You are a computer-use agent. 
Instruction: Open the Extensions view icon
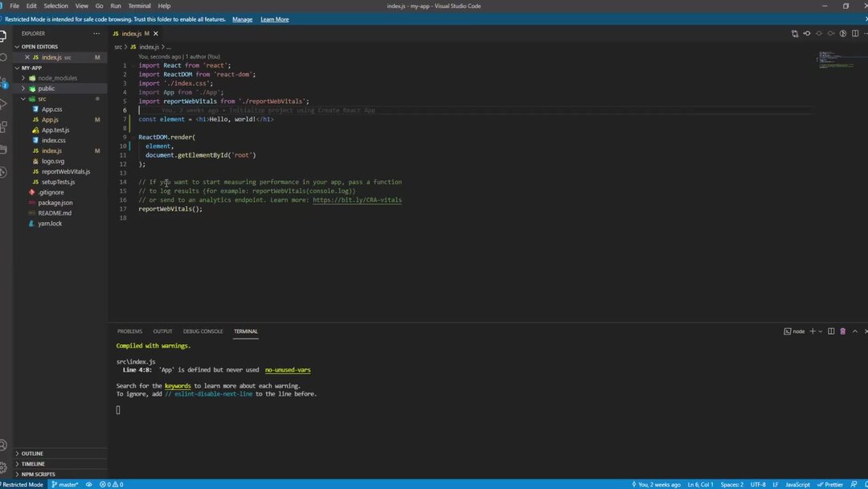pos(3,127)
